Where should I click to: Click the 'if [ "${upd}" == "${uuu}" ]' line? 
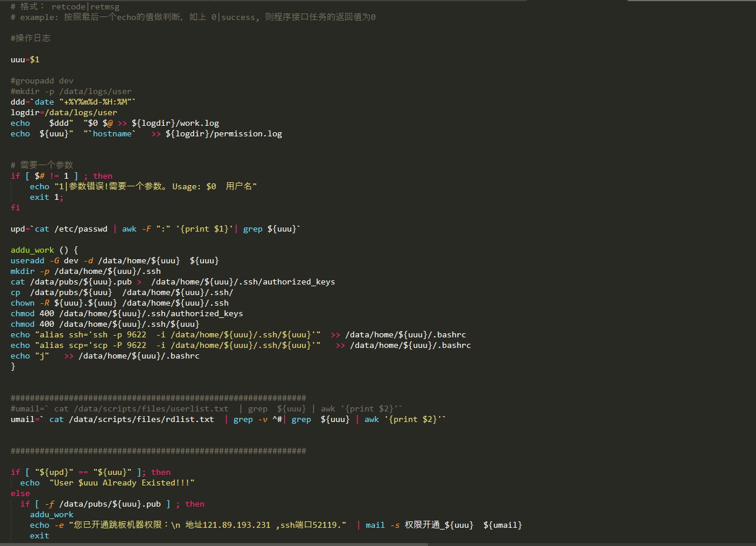point(91,472)
